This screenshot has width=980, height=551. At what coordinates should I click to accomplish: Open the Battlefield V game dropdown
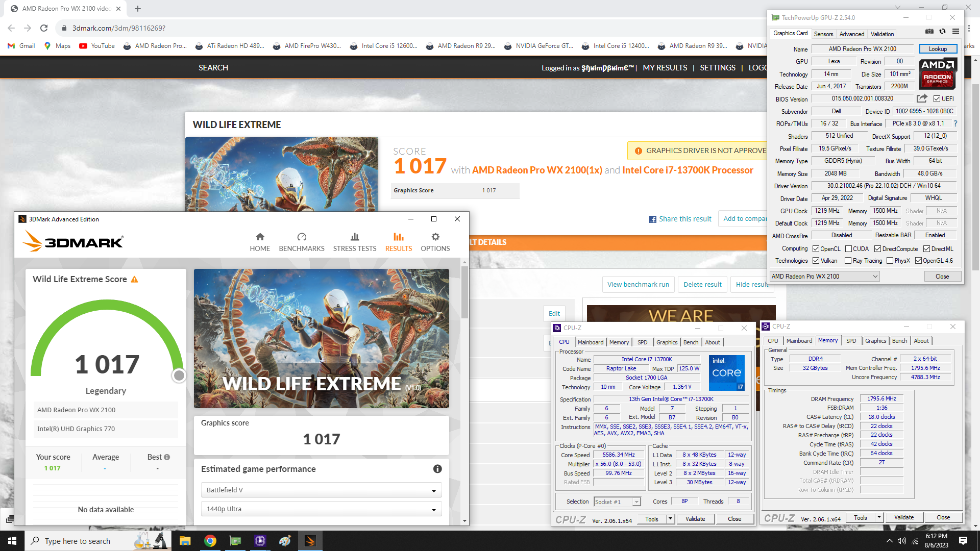(321, 490)
